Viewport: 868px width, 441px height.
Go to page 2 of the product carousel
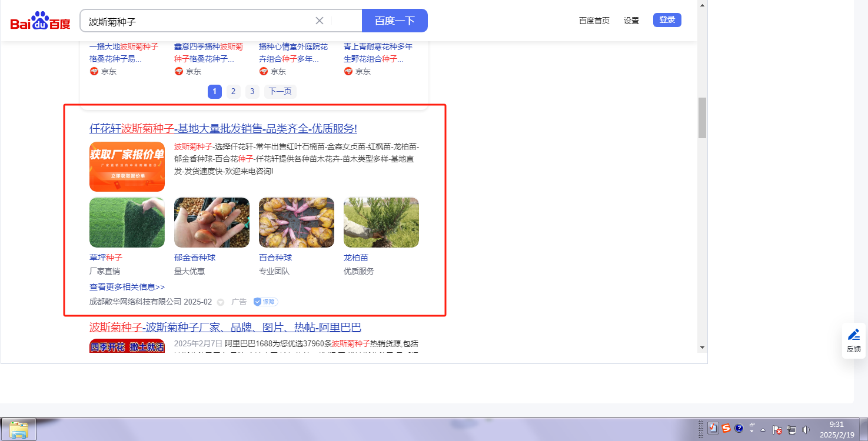coord(234,91)
